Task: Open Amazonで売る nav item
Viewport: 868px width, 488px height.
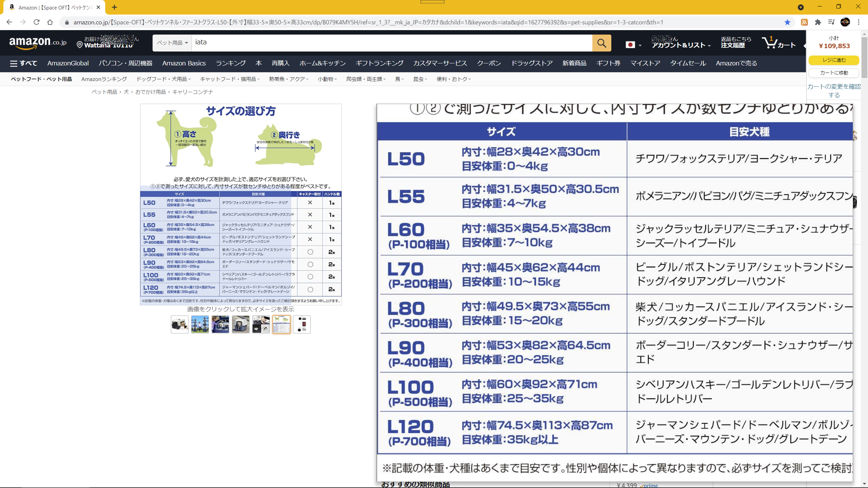Action: click(x=736, y=63)
